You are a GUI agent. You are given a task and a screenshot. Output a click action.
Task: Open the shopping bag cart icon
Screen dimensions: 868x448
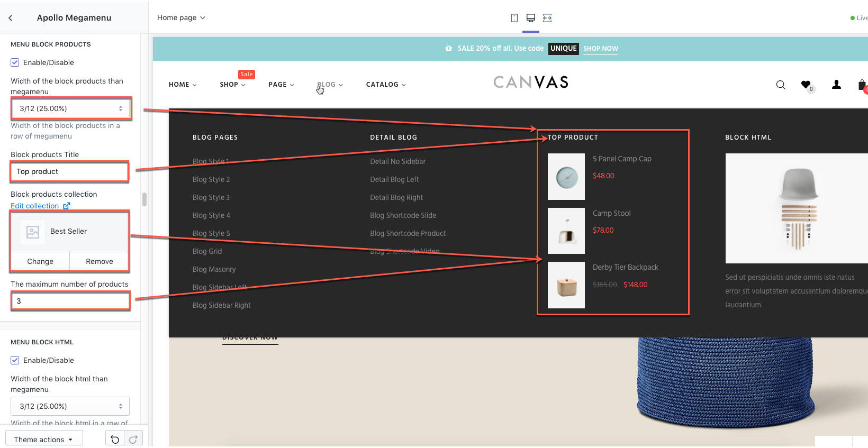pyautogui.click(x=862, y=85)
